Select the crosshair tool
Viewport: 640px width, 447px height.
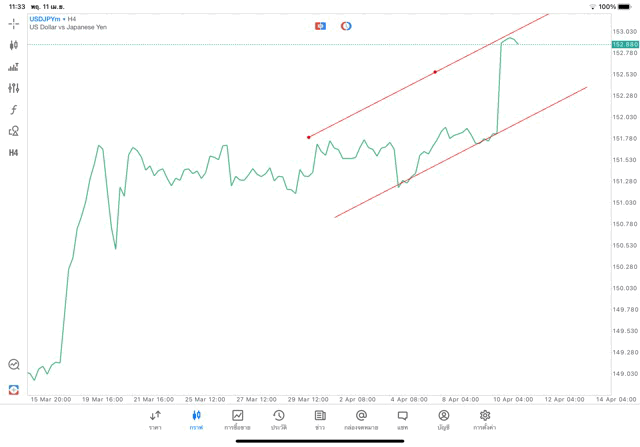(x=13, y=23)
